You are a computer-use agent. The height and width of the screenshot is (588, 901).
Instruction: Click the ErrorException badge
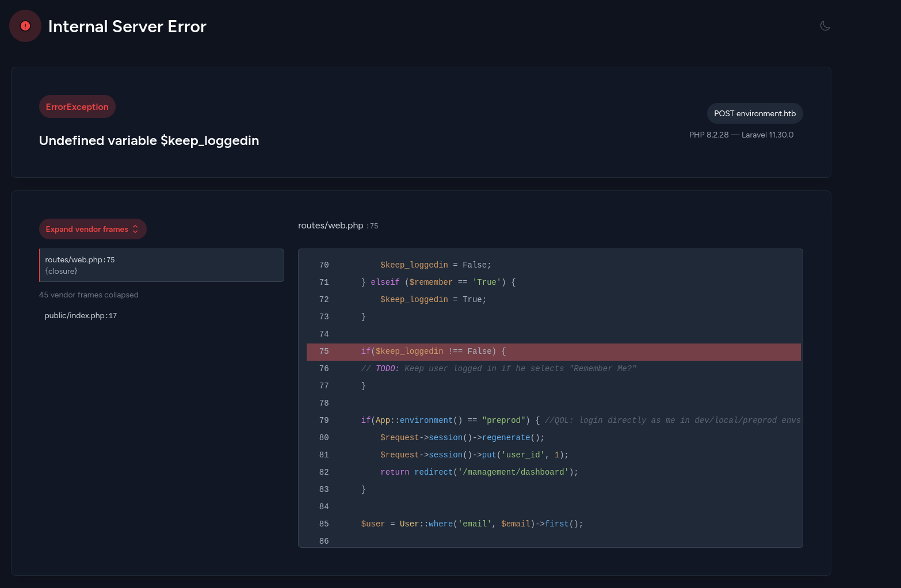[77, 107]
